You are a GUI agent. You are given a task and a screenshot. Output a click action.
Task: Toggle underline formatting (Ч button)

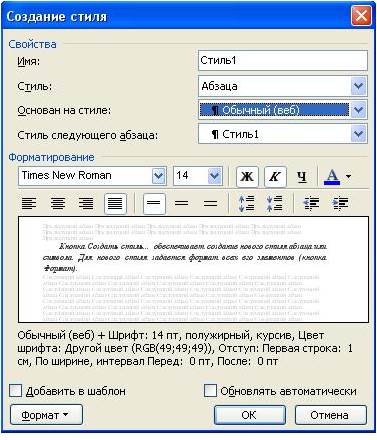(x=302, y=176)
